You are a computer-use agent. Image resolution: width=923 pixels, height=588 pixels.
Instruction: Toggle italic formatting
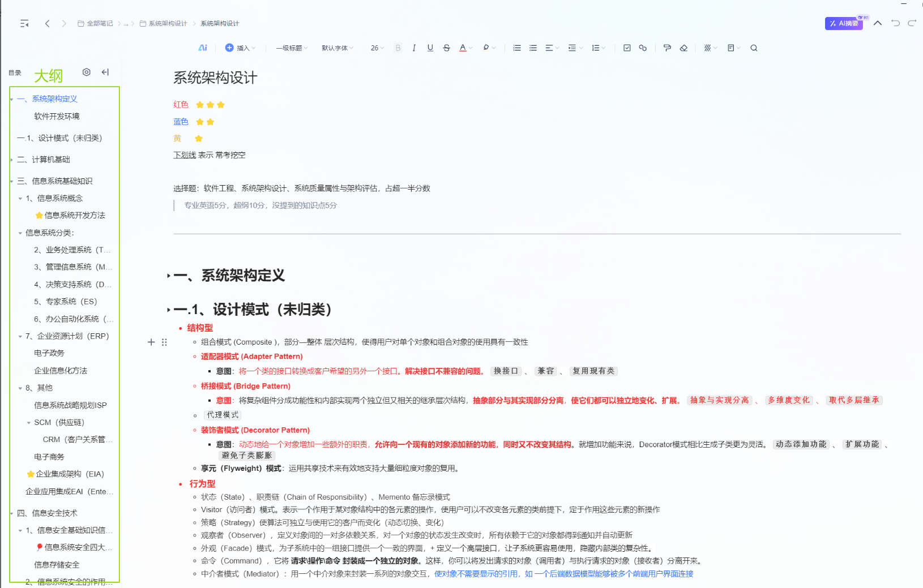[414, 48]
